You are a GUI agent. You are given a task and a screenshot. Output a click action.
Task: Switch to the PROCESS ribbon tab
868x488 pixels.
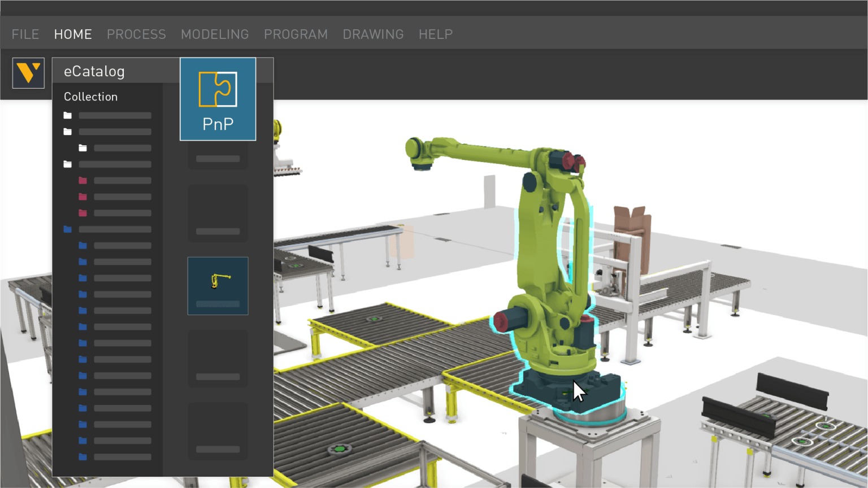[x=136, y=34]
